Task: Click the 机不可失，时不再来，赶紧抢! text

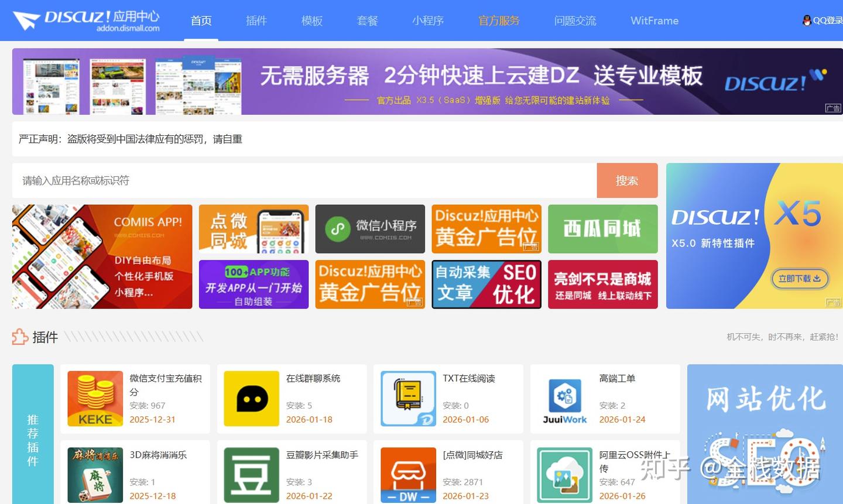Action: coord(782,337)
